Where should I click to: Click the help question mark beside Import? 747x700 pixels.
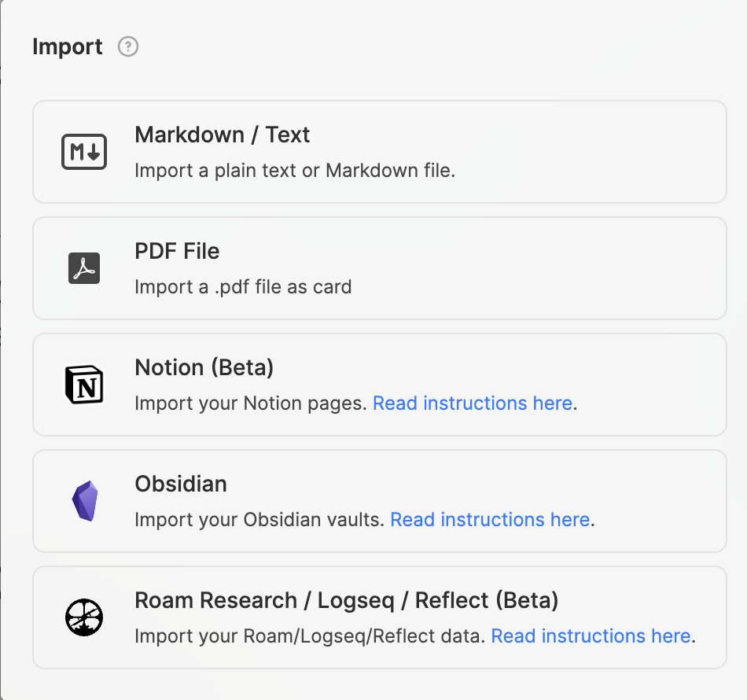[128, 47]
